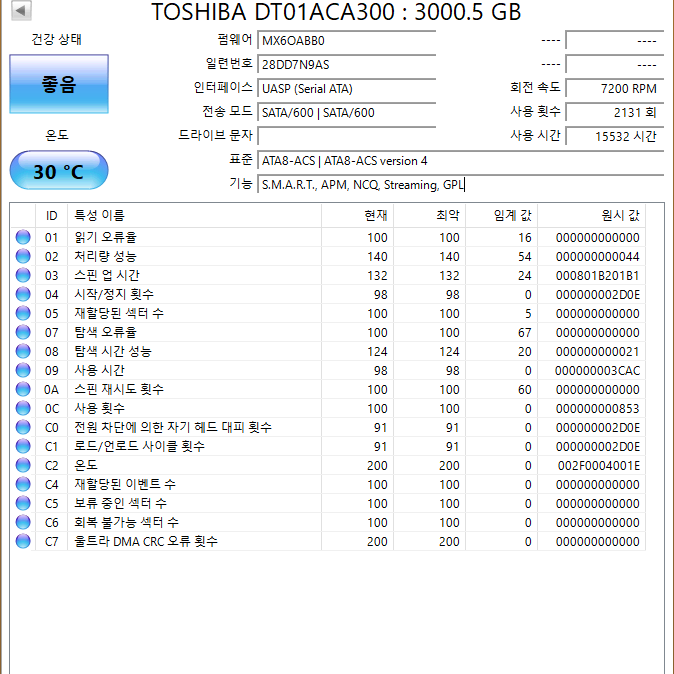The height and width of the screenshot is (674, 674).
Task: Click status orb for 04 시작/정지 횟수
Action: (23, 294)
